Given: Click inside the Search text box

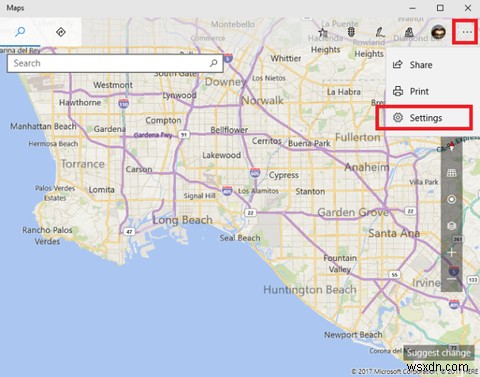Looking at the screenshot, I should point(115,63).
